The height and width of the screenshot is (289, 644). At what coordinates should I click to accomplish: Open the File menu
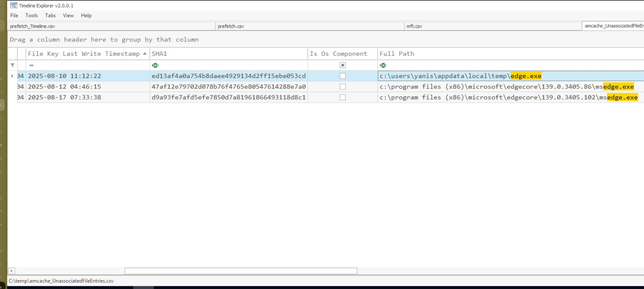point(14,15)
